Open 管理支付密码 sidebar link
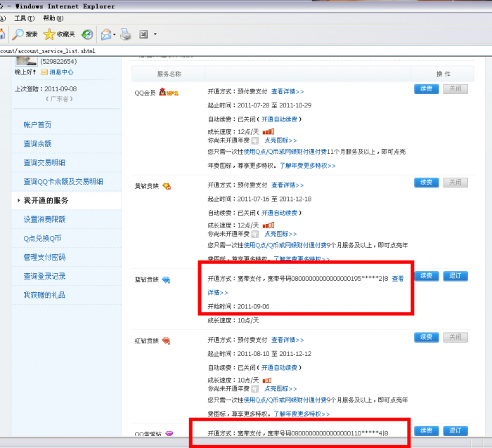The image size is (492, 448). (x=44, y=257)
